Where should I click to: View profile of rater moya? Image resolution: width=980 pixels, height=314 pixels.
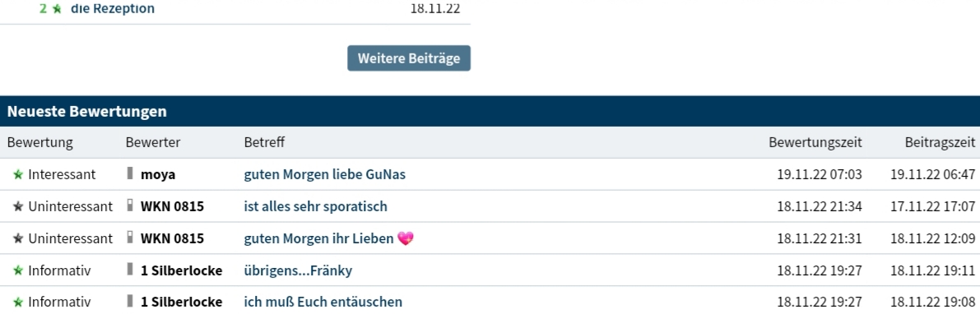click(157, 175)
